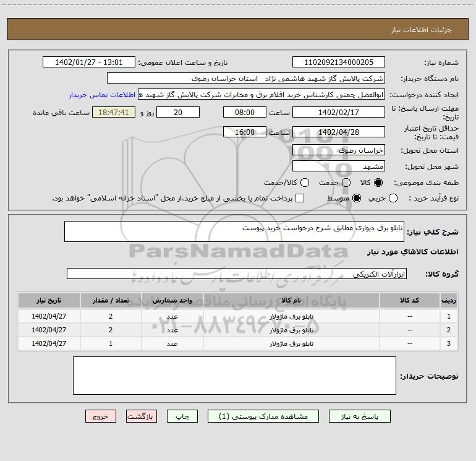Click the price validity date 1402/04/28
476x461 pixels.
click(x=339, y=132)
